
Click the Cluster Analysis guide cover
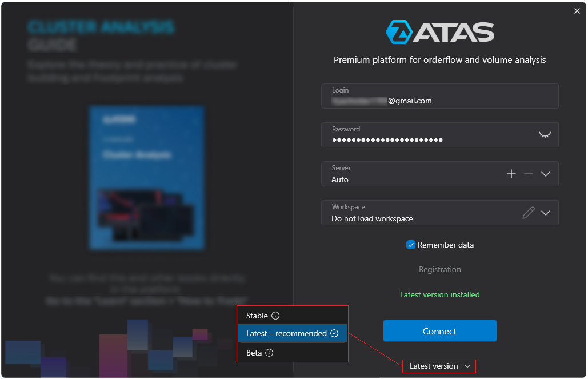point(147,177)
